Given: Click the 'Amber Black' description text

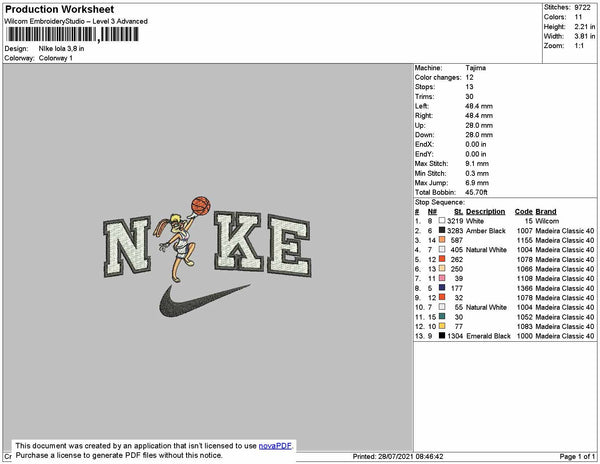Looking at the screenshot, I should (x=486, y=231).
